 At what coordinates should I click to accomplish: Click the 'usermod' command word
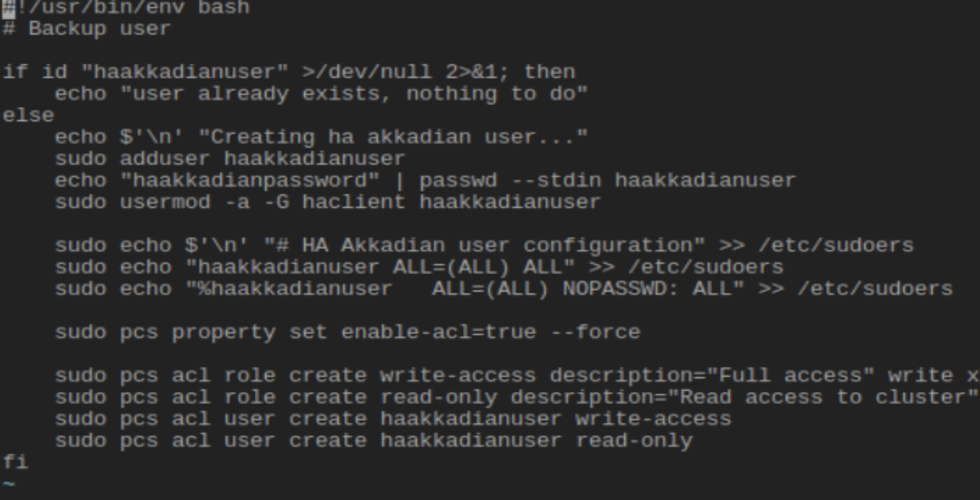[x=165, y=202]
